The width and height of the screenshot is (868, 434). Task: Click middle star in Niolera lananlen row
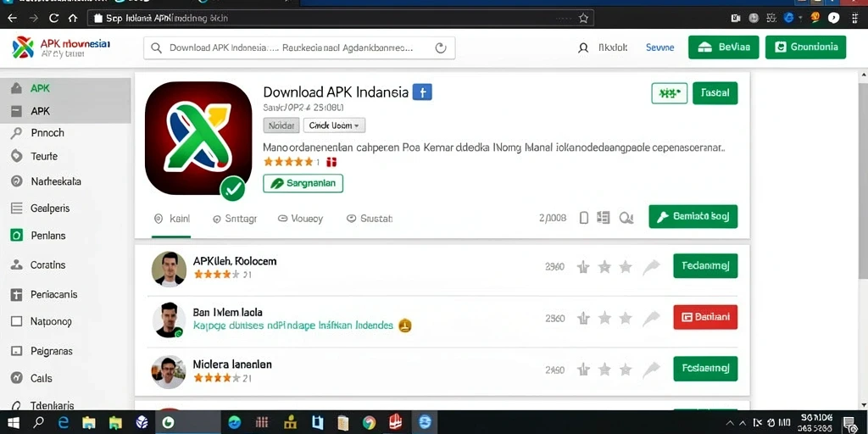[604, 370]
